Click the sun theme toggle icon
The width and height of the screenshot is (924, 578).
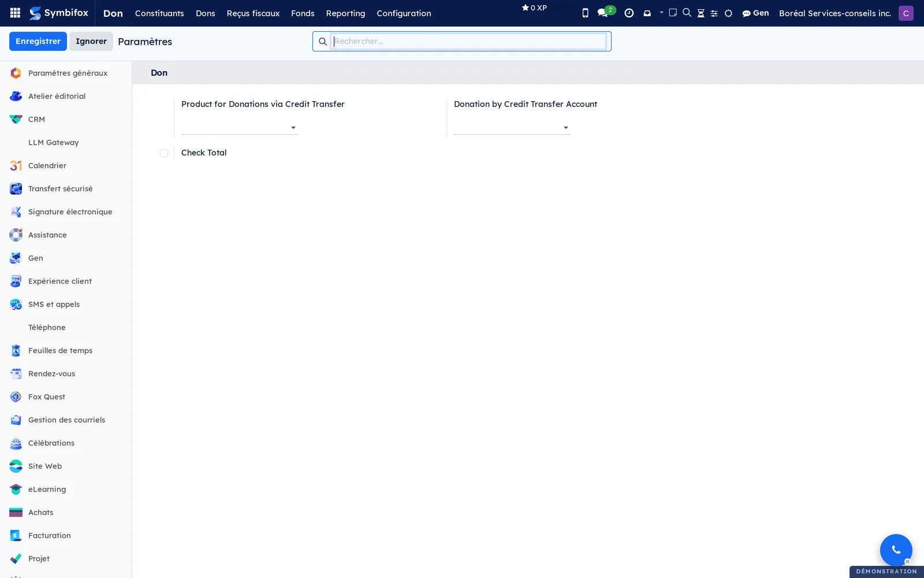[x=728, y=13]
